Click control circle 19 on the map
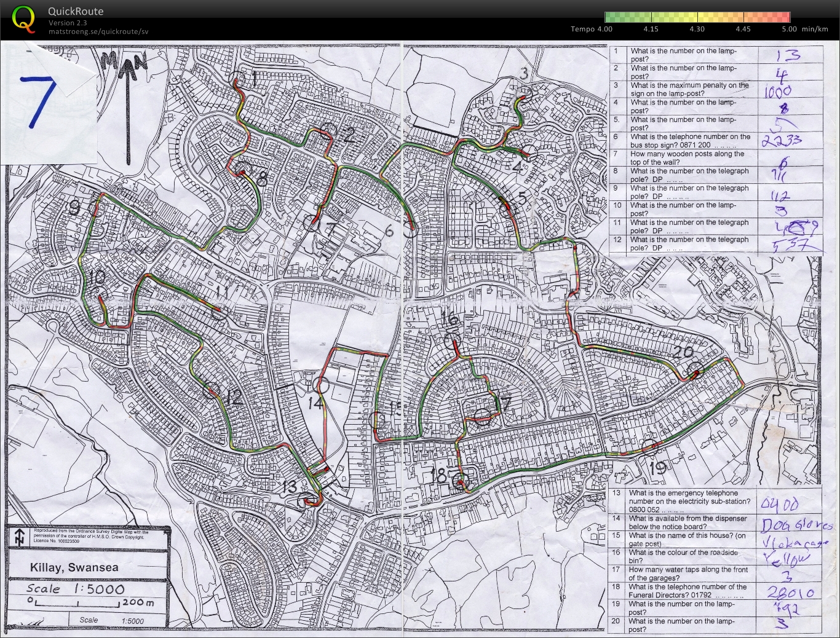 (649, 448)
